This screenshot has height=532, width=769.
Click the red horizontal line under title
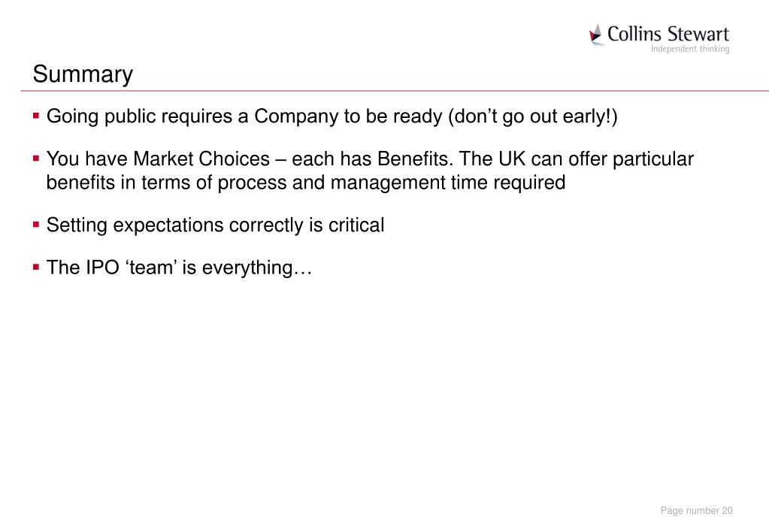[x=395, y=91]
